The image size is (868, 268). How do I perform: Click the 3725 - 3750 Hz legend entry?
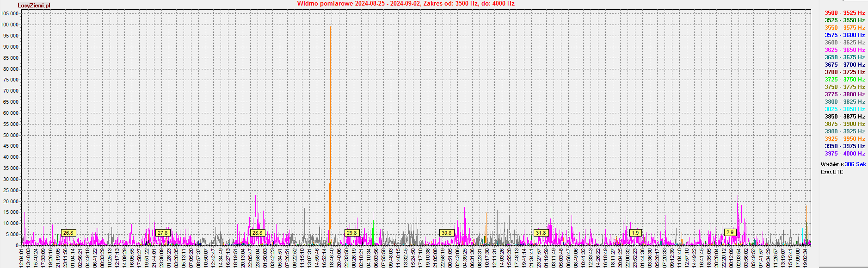click(844, 80)
